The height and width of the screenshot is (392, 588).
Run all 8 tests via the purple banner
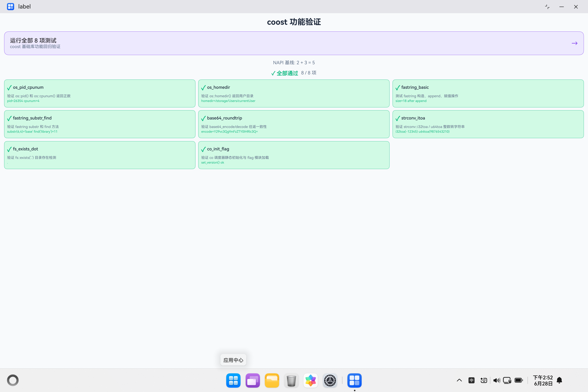point(294,43)
